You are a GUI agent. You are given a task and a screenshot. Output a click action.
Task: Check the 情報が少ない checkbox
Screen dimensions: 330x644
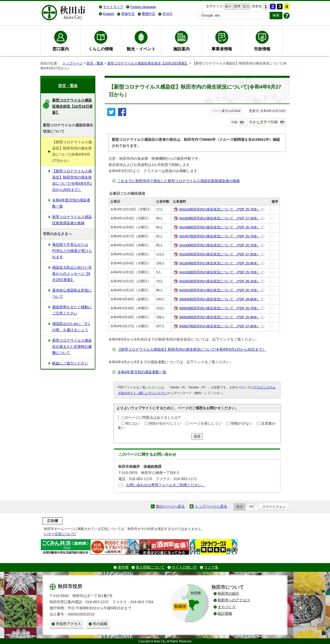228,423
